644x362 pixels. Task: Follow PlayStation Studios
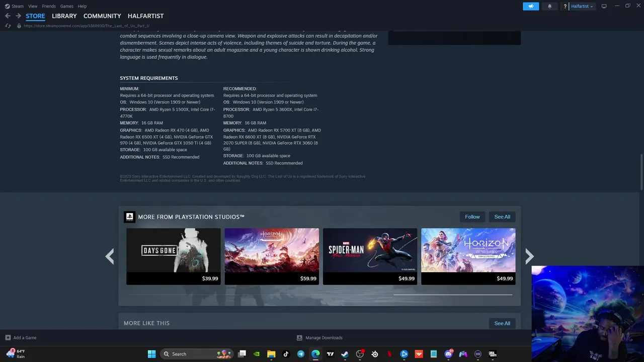tap(472, 217)
